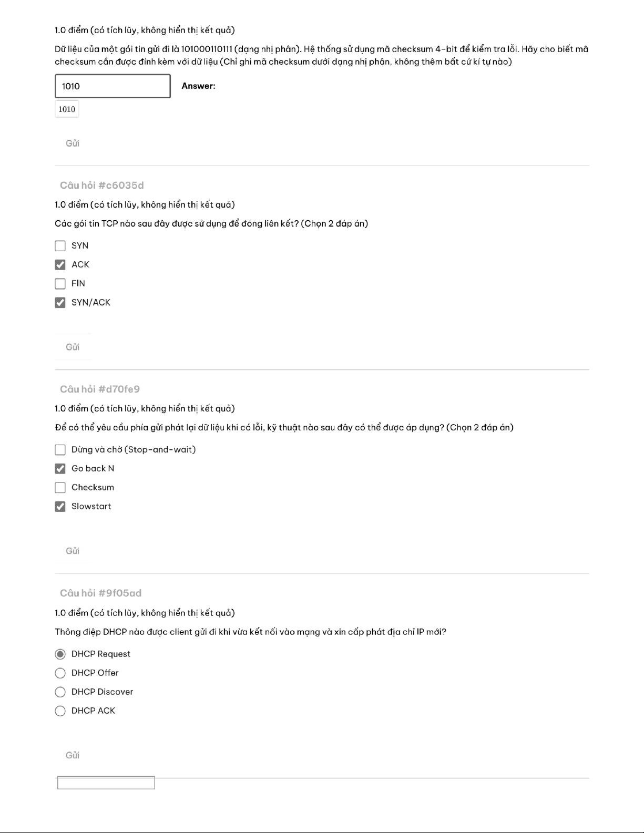This screenshot has width=644, height=833.
Task: Uncheck the Go back N checkbox
Action: (60, 469)
